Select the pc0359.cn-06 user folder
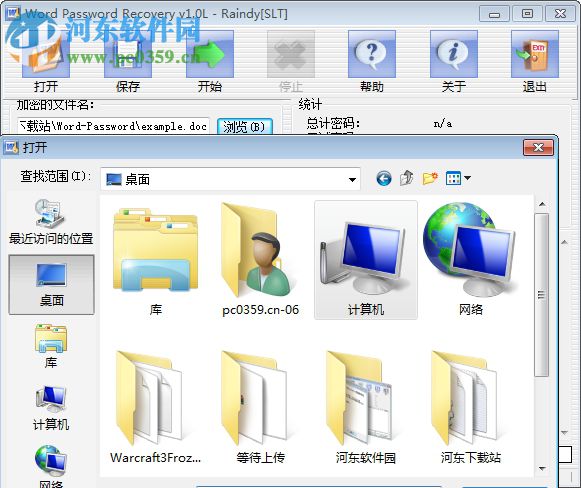Screen dimensions: 581x488 (x=260, y=260)
